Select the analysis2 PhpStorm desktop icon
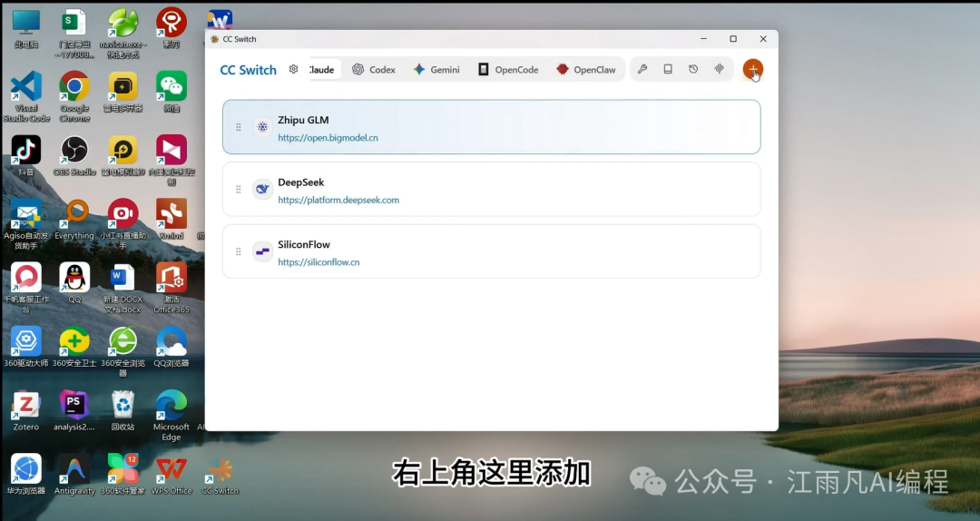The height and width of the screenshot is (521, 980). 74,410
